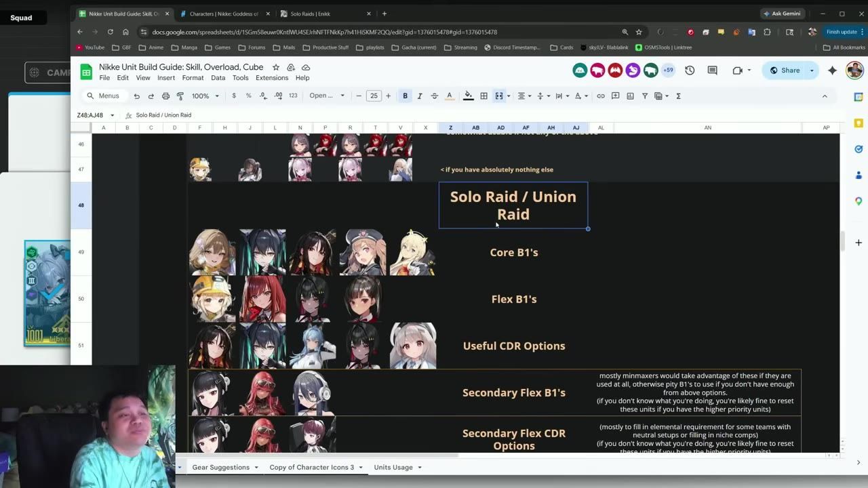Click the Redo icon in the Sheets toolbar
868x488 pixels.
151,96
